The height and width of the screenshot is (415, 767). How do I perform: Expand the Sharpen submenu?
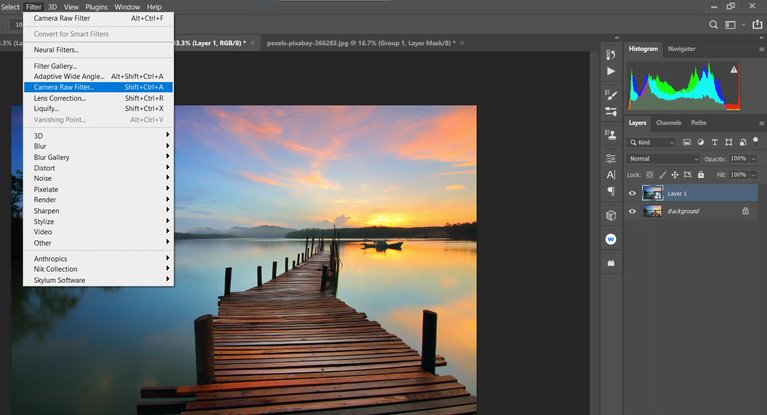point(98,210)
